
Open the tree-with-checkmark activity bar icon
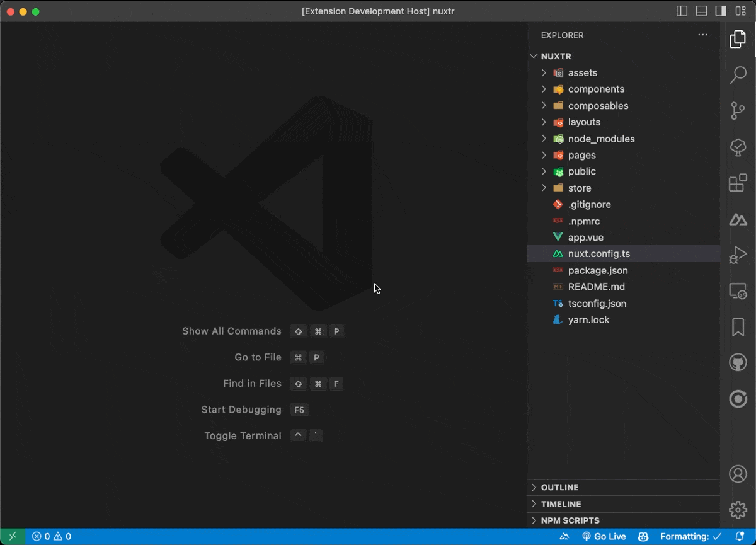[x=738, y=147]
